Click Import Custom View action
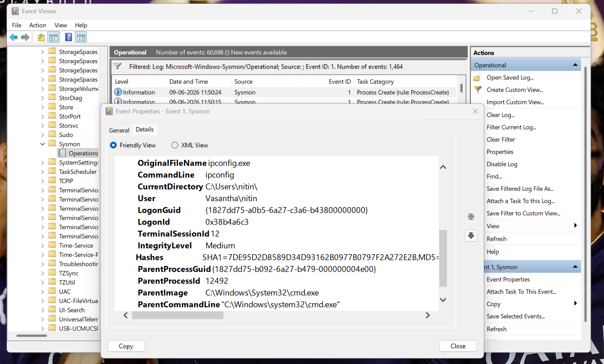The height and width of the screenshot is (364, 604). (x=515, y=102)
